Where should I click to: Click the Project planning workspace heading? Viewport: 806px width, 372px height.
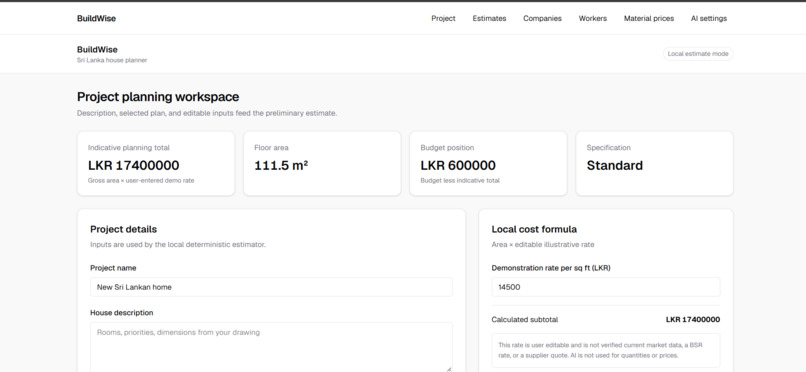pos(158,97)
